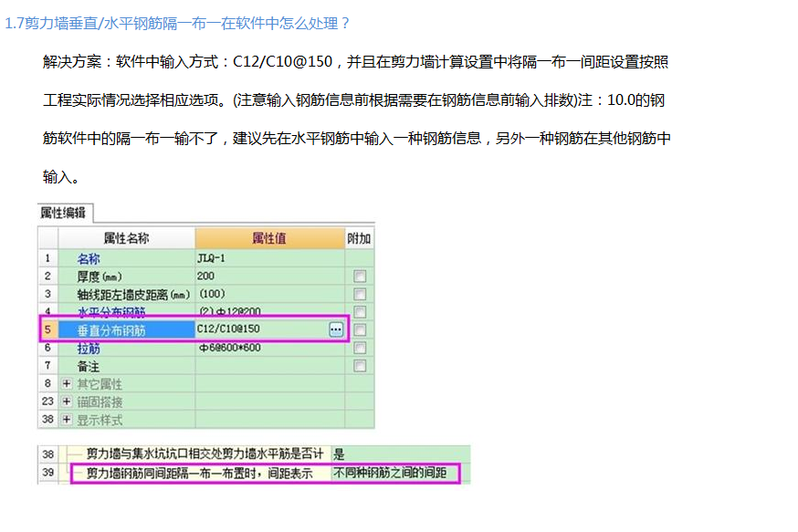The width and height of the screenshot is (798, 532).
Task: Toggle the 附加 checkbox for 轴线距左墙皮距离
Action: [x=360, y=294]
